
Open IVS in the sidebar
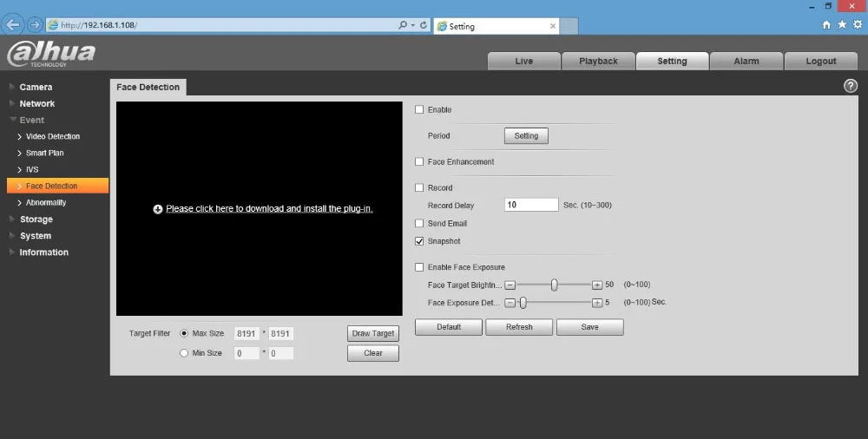coord(32,169)
